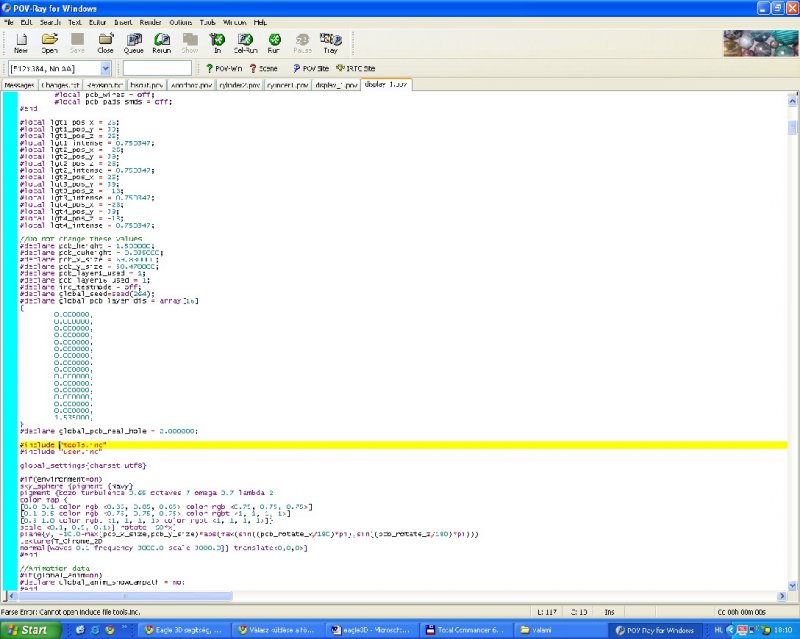Image resolution: width=800 pixels, height=639 pixels.
Task: Open the Window menu
Action: point(234,22)
